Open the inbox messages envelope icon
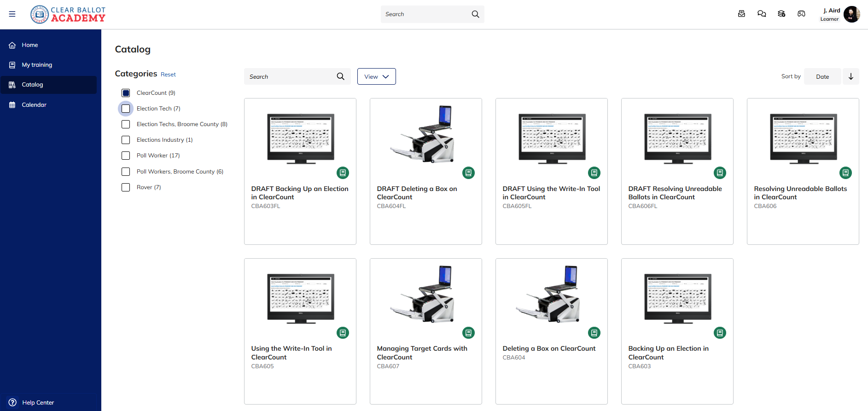 point(741,14)
